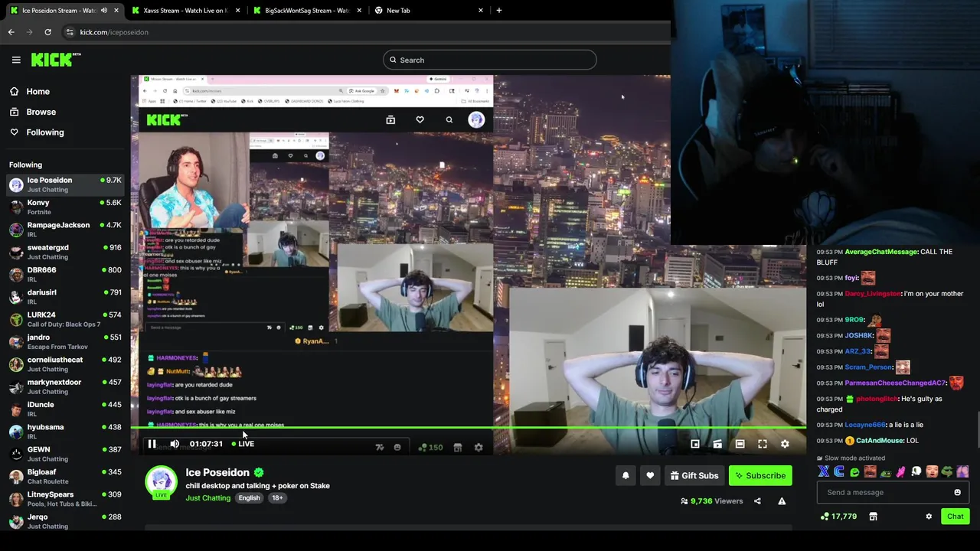Click the Gift Subs button
Viewport: 980px width, 551px height.
[x=694, y=476]
